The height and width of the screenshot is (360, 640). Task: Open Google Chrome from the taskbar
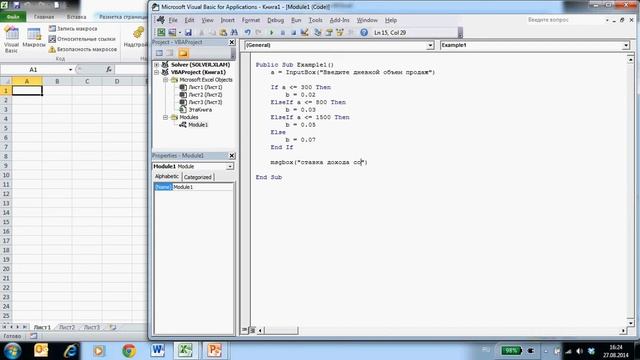(129, 350)
